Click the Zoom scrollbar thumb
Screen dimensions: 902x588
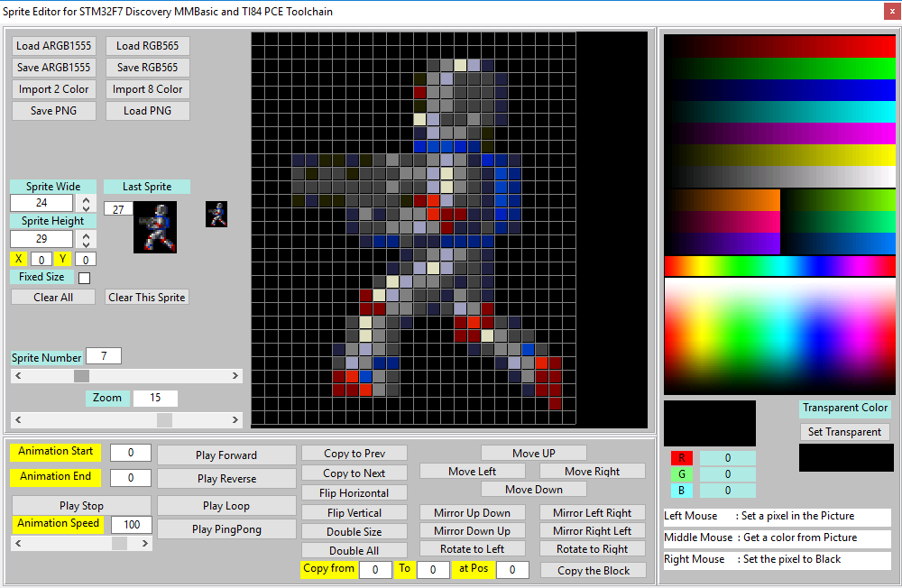pos(164,420)
